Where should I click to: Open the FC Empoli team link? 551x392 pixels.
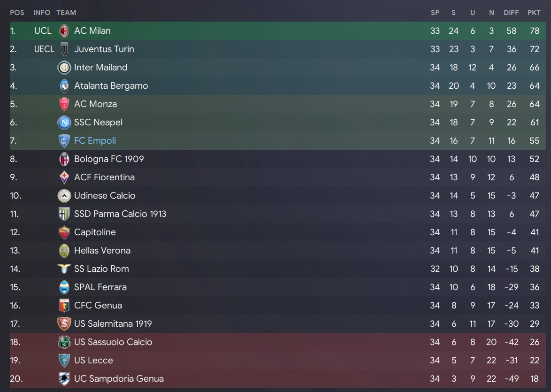click(95, 141)
